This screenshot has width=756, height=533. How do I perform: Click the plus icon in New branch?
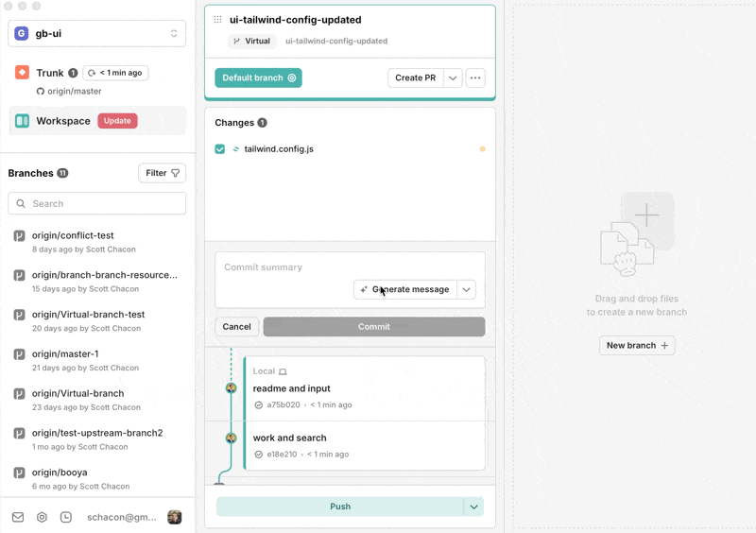click(x=664, y=346)
